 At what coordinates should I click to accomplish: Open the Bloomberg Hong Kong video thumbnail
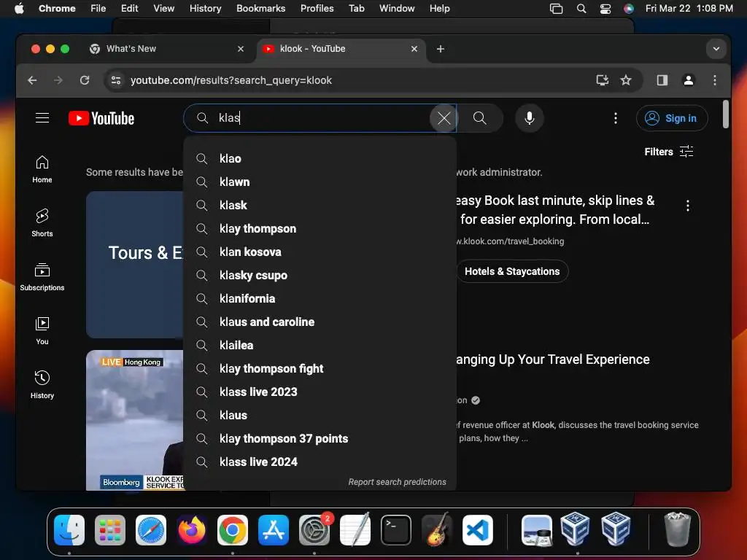coord(135,420)
